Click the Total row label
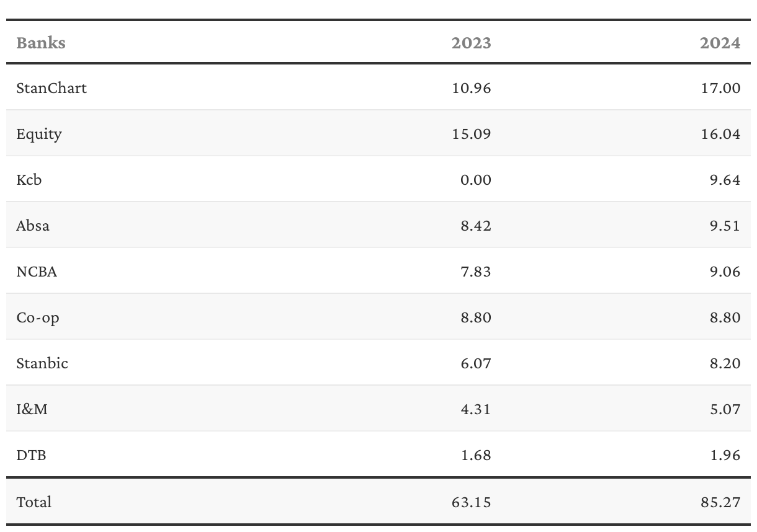The image size is (757, 532). tap(34, 502)
